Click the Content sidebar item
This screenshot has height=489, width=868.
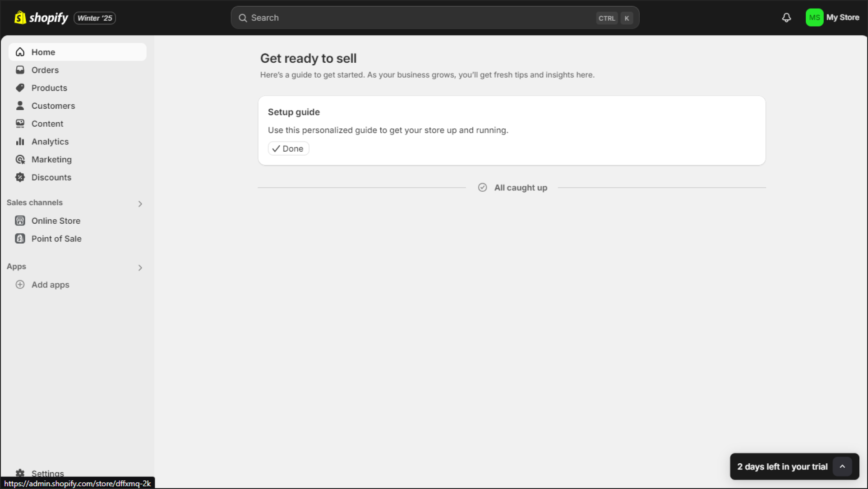[47, 124]
